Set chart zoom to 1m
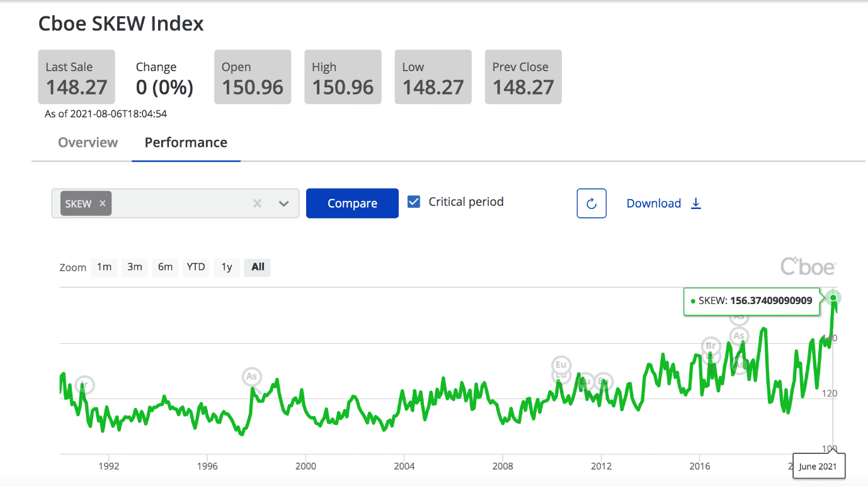This screenshot has width=868, height=486. pyautogui.click(x=104, y=267)
